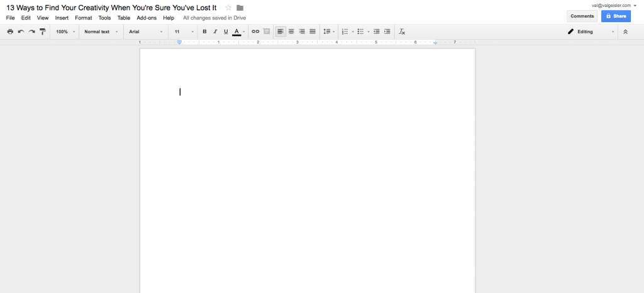This screenshot has height=293, width=644.
Task: Open the Edit menu
Action: click(26, 18)
